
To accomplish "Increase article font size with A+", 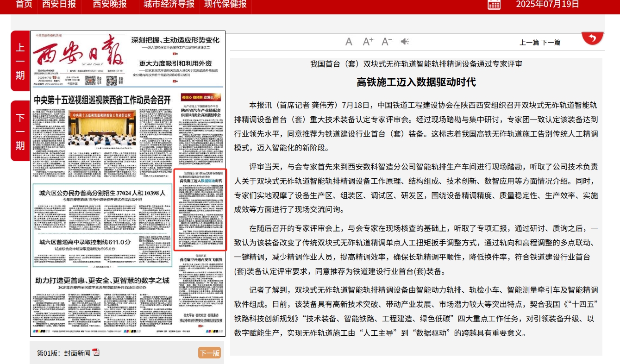I will click(368, 42).
